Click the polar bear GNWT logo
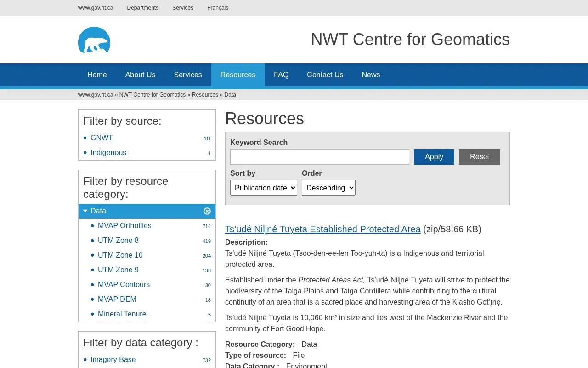588x368 pixels. (x=94, y=40)
